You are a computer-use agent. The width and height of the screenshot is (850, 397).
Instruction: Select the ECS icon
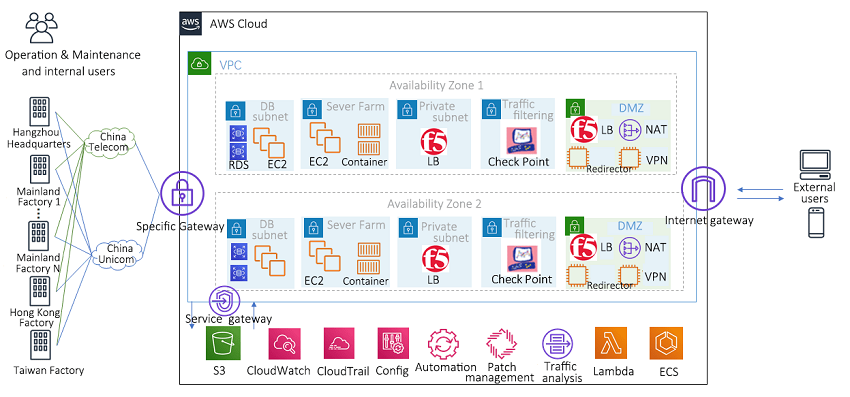[x=666, y=343]
